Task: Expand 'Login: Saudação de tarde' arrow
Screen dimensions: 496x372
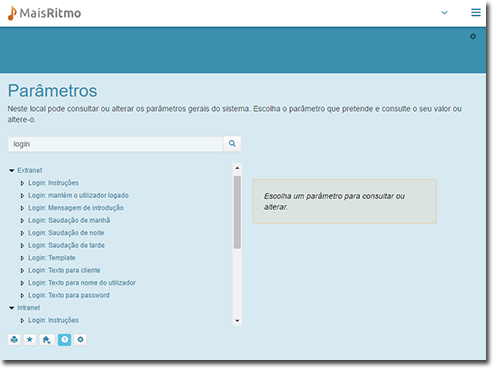Action: point(22,245)
